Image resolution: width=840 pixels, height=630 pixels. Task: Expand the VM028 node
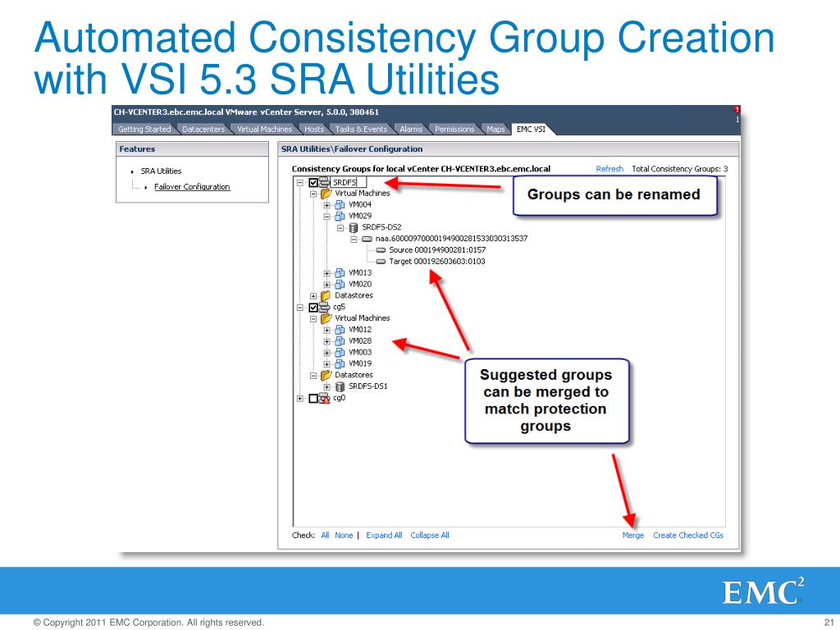pyautogui.click(x=326, y=341)
